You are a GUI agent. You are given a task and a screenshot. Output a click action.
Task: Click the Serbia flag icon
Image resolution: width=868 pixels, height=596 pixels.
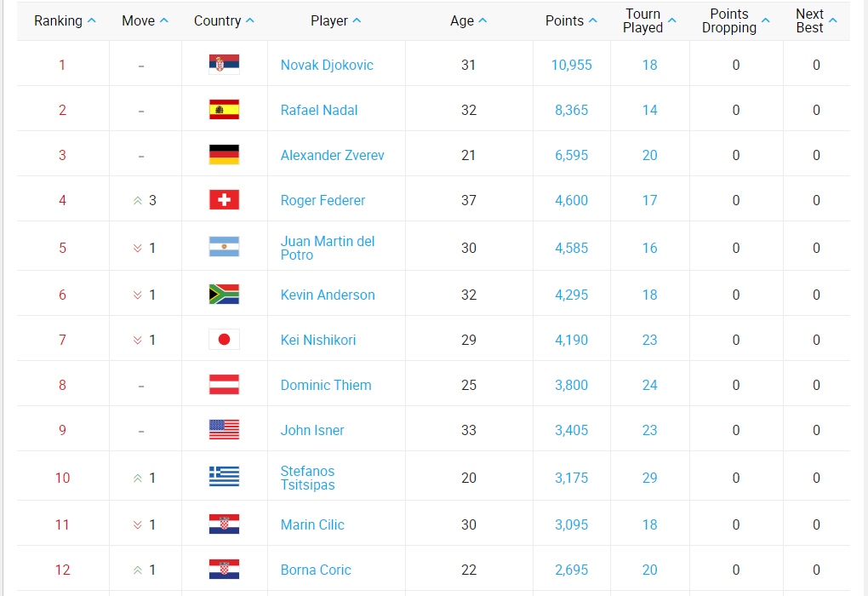[224, 64]
